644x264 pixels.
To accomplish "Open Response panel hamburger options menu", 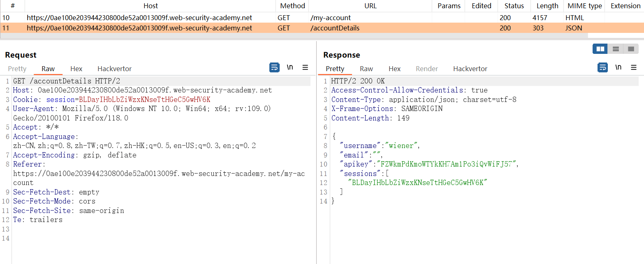I will tap(633, 68).
